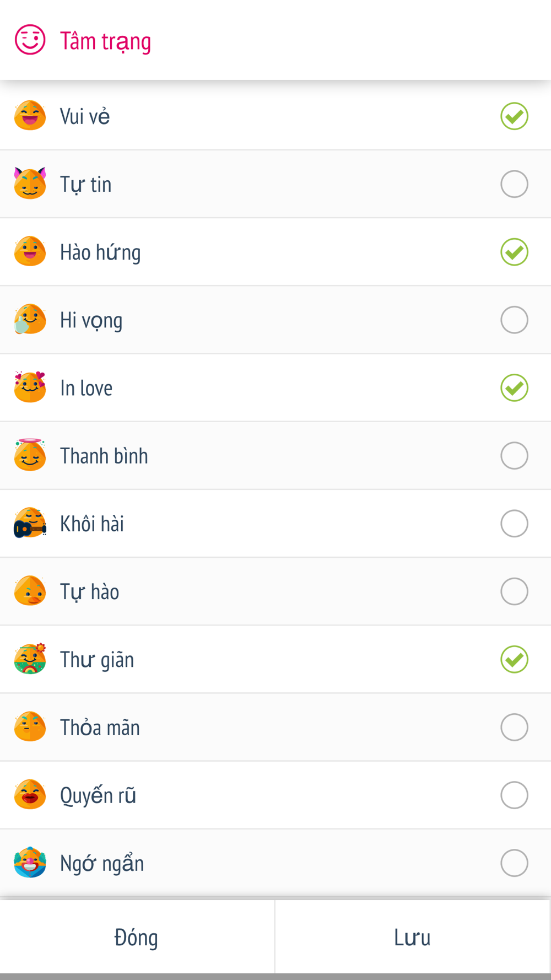This screenshot has width=551, height=980.
Task: Tap the laughing emoji for Vui vẻ
Action: [30, 116]
